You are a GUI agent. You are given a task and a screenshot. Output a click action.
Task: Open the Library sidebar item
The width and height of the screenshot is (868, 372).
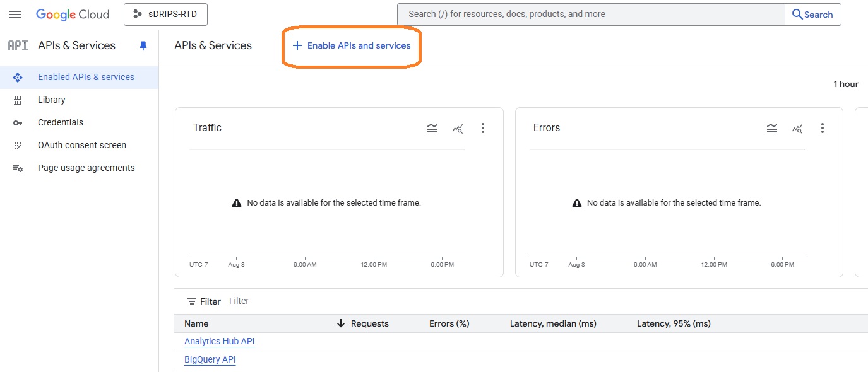79,100
